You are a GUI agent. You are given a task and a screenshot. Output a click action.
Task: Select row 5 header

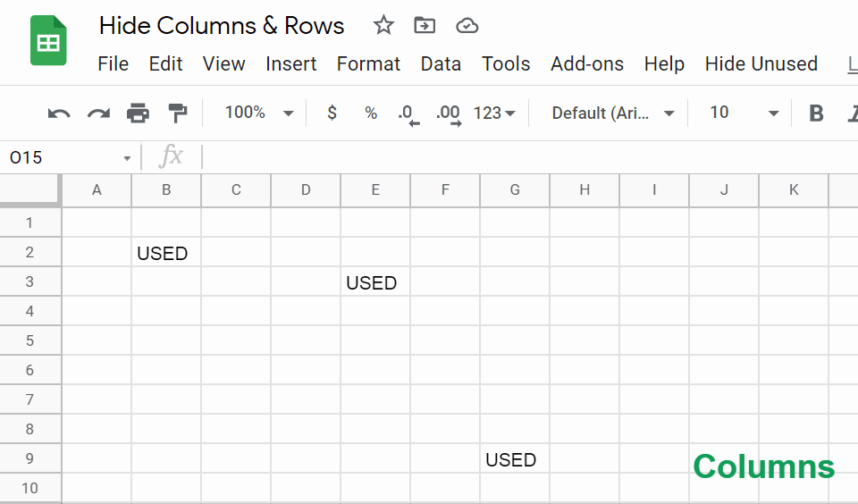coord(30,341)
